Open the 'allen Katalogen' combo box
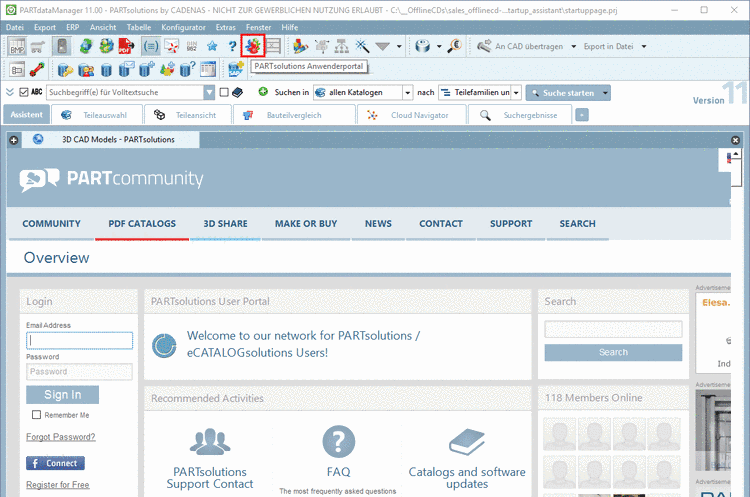Image resolution: width=750 pixels, height=497 pixels. (363, 92)
